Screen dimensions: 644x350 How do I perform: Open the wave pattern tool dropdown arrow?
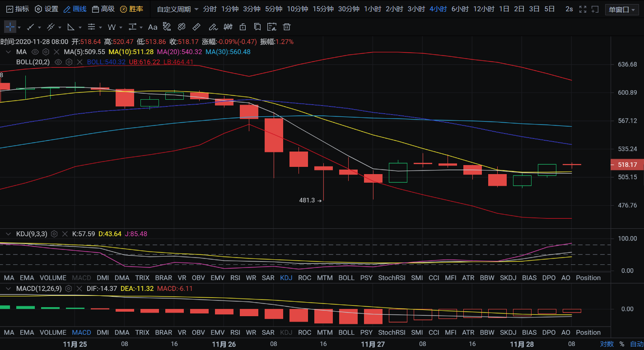pos(120,27)
